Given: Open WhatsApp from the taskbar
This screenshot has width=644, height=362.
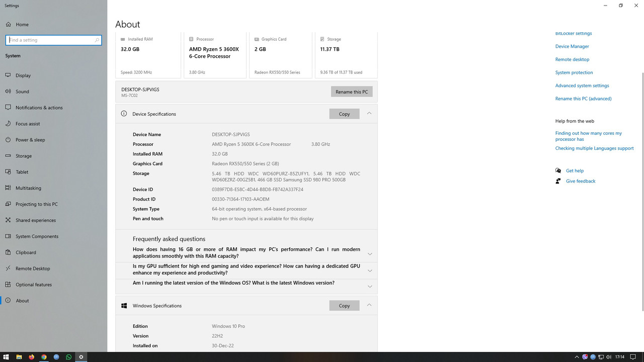Looking at the screenshot, I should [69, 357].
